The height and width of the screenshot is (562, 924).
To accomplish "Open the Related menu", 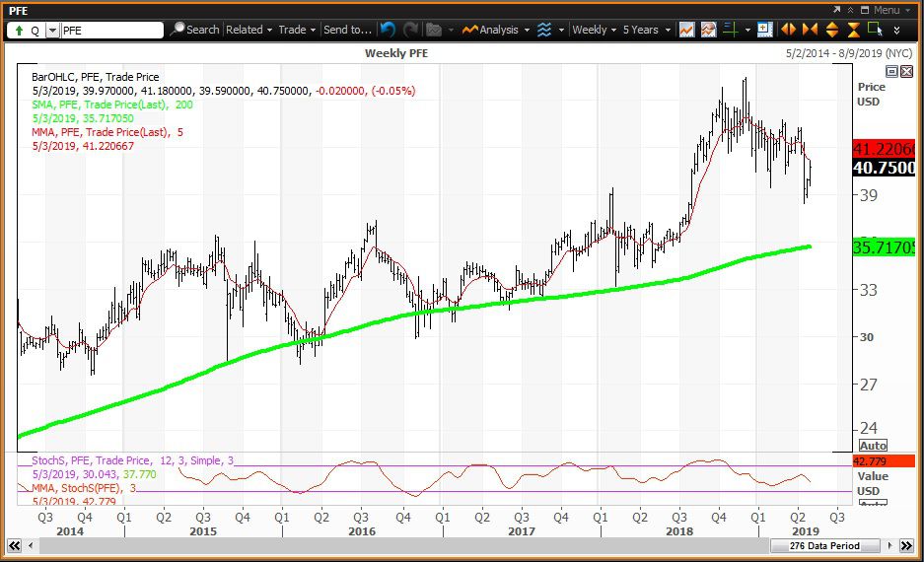I will pos(249,30).
